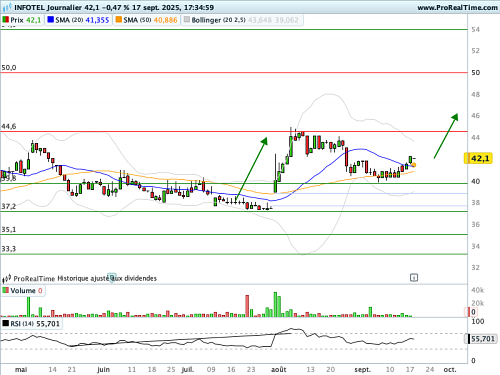Click the 37,2 support level label
This screenshot has height=375, width=500.
tap(9, 206)
